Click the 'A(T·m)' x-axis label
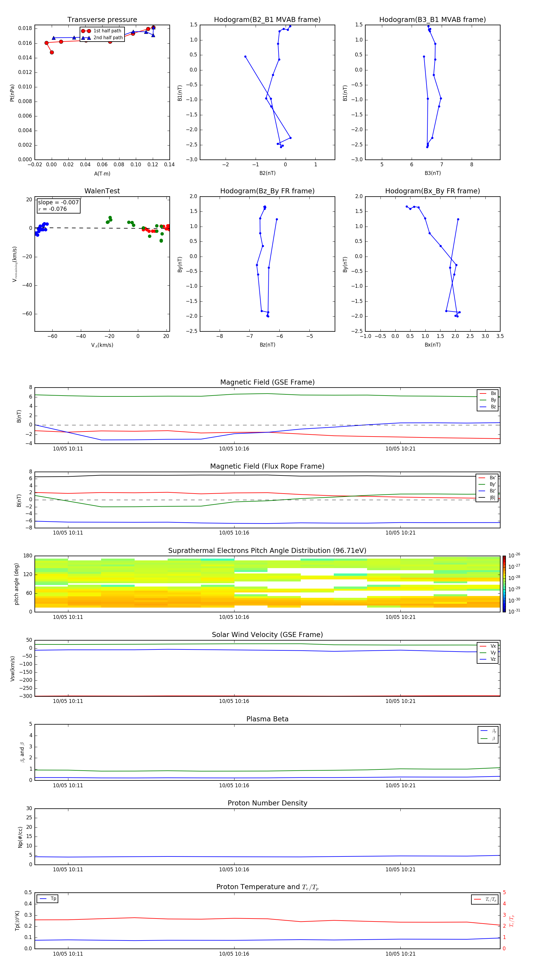 (102, 174)
